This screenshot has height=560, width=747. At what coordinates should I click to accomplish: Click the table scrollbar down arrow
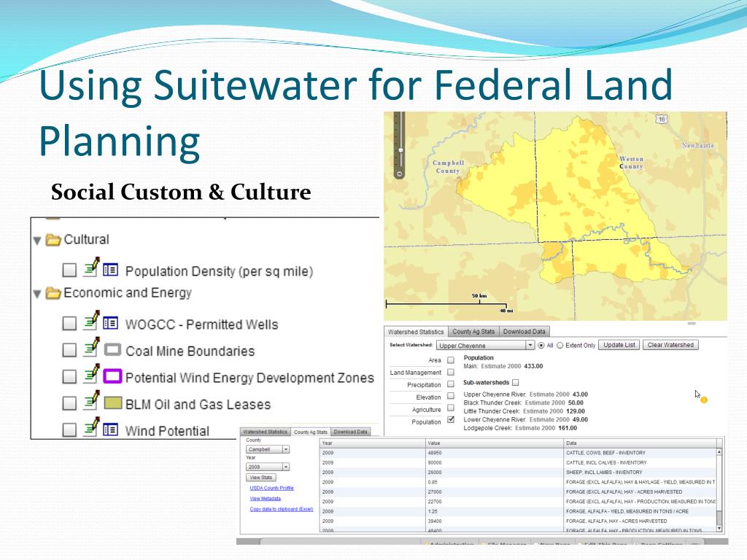pos(719,528)
